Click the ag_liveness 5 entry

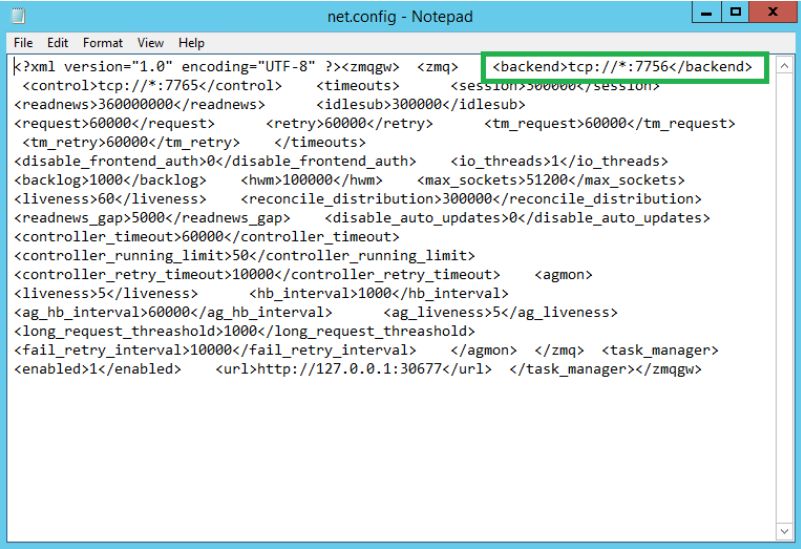click(x=500, y=313)
